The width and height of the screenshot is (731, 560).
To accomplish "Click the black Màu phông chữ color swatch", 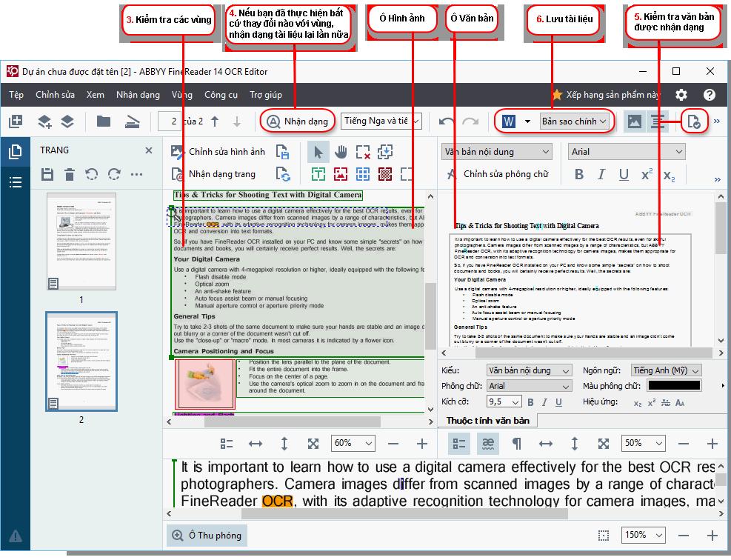I will coord(674,386).
